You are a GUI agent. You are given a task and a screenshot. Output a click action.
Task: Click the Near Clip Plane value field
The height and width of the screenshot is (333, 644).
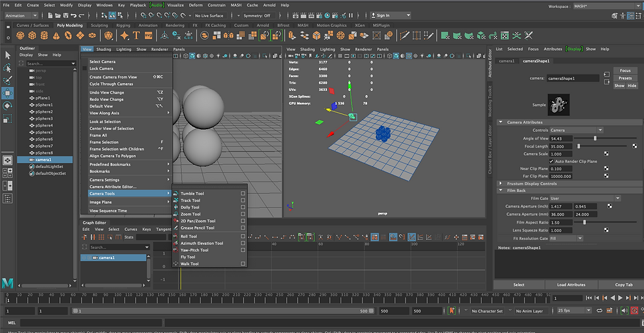tap(560, 169)
